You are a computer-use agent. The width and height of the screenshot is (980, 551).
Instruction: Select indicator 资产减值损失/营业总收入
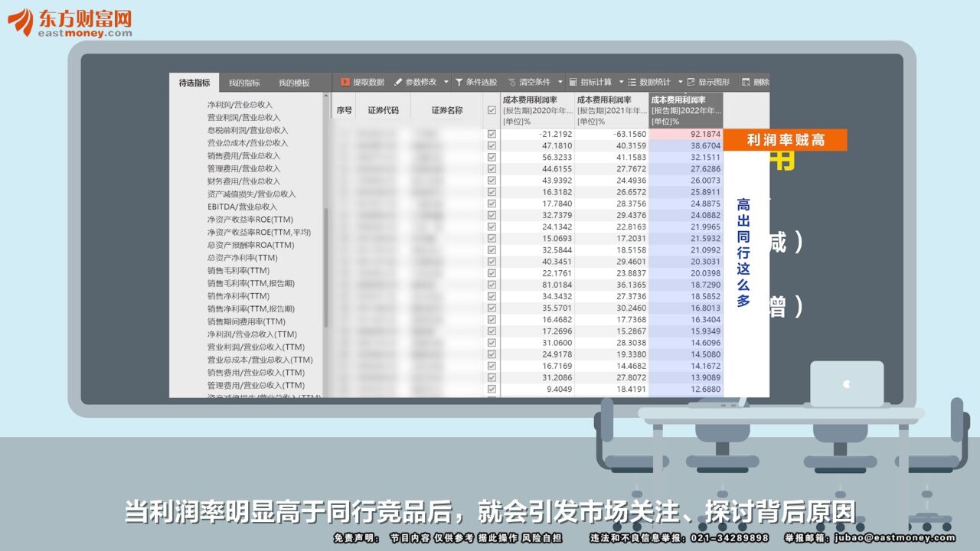tap(251, 194)
